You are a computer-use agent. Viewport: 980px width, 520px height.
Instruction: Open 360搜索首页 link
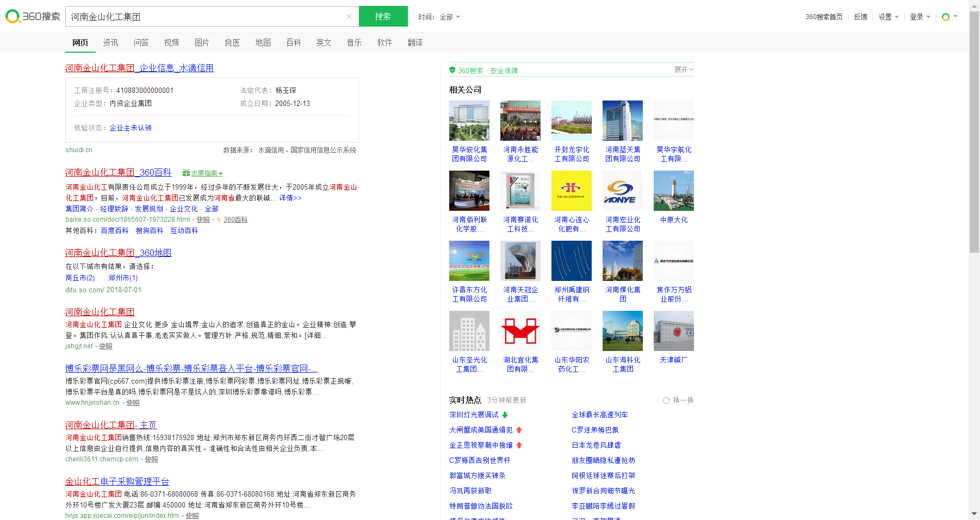[x=824, y=17]
